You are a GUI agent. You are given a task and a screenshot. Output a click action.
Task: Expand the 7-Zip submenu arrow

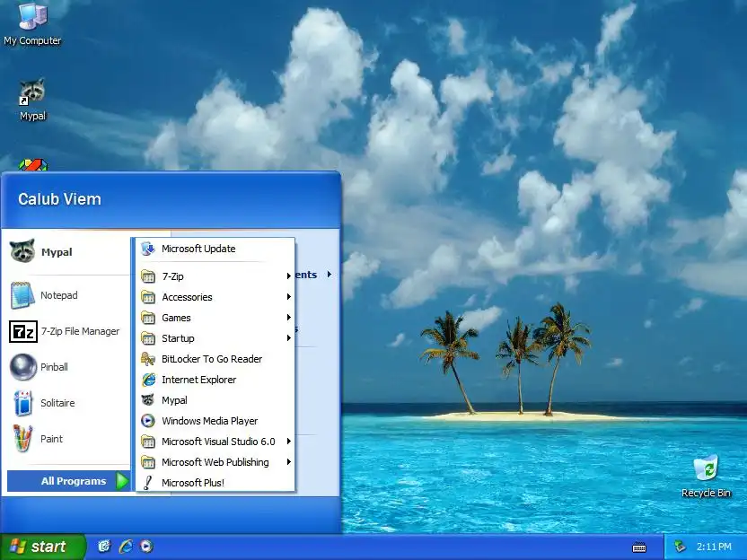(x=289, y=276)
